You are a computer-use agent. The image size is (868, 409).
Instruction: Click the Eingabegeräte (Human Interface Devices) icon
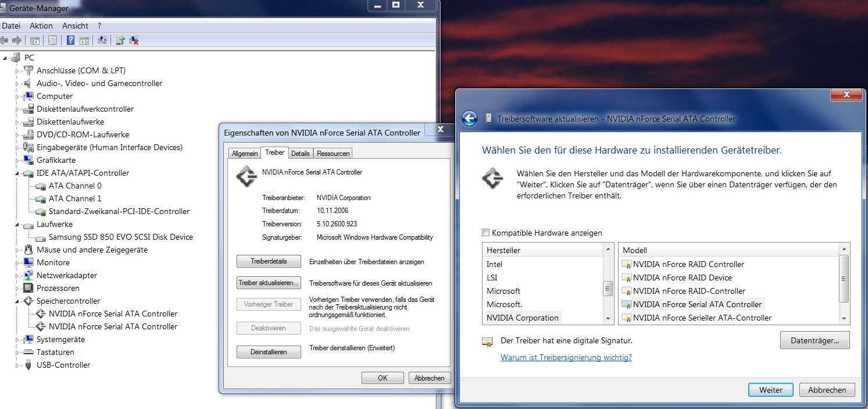point(28,147)
